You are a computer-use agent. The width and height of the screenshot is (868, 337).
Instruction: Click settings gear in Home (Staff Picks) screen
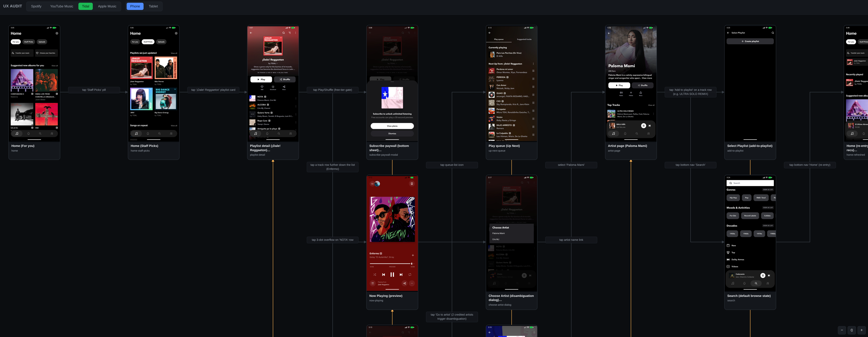point(176,33)
